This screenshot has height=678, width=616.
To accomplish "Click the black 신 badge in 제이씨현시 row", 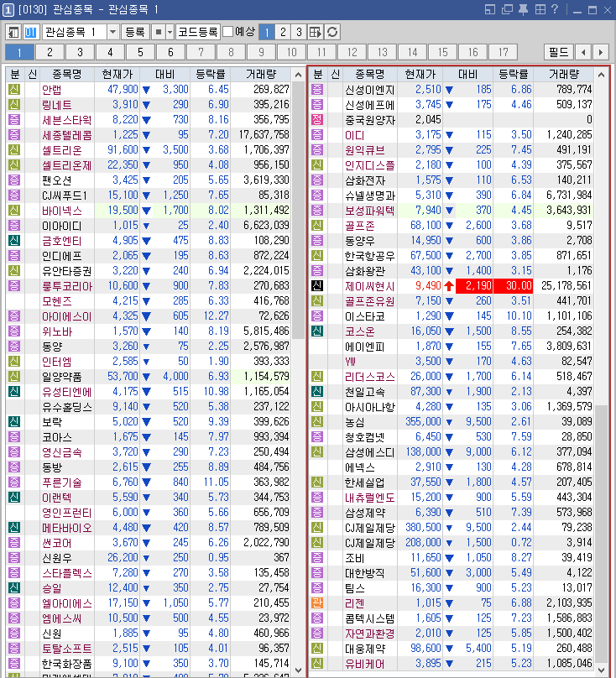I will click(x=317, y=286).
